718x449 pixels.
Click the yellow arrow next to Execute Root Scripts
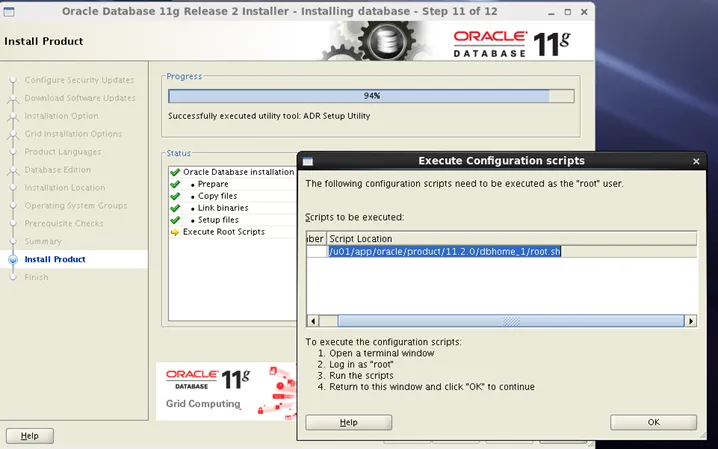point(175,232)
